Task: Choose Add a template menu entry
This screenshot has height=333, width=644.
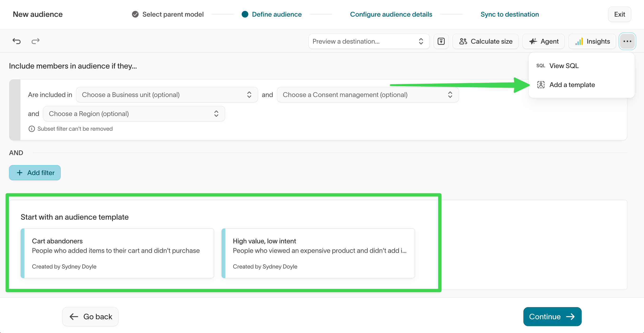Action: pos(581,85)
